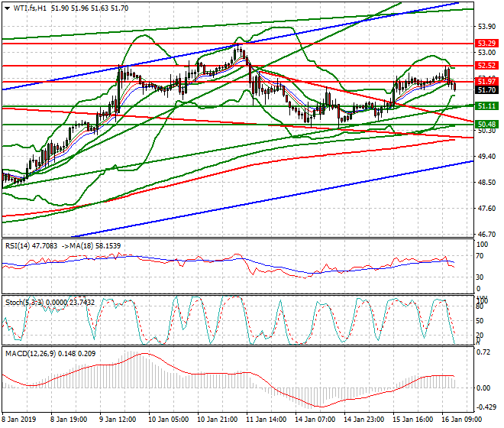Click the 11 Jan 14:00 time axis label
504x428 pixels.
pyautogui.click(x=266, y=420)
